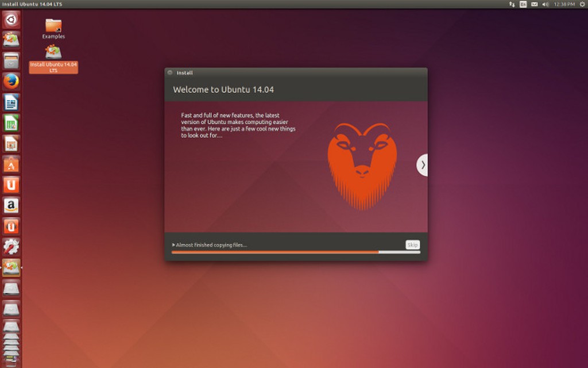Screen dimensions: 588x368
Task: Click the installation progress bar
Action: click(296, 252)
